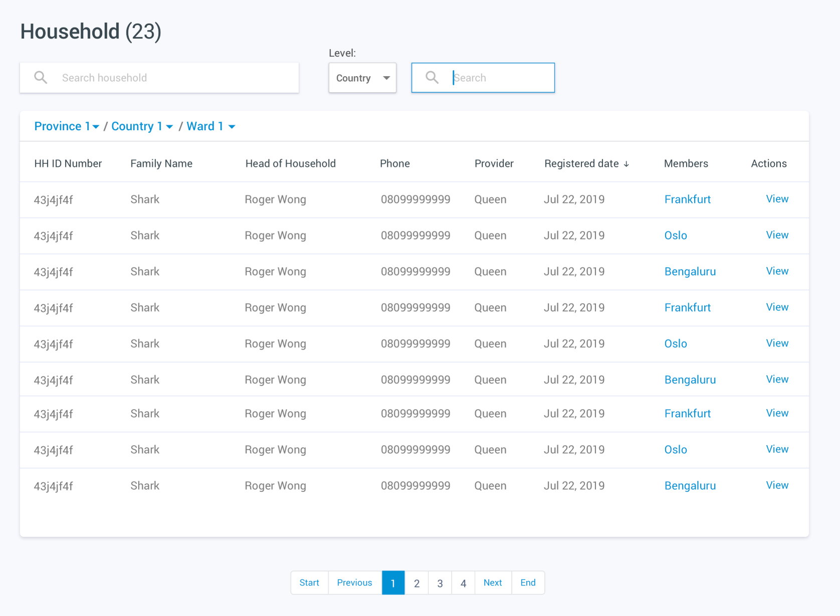View Bengaluru members in the third row
Screen dimensions: 840x616
point(690,271)
